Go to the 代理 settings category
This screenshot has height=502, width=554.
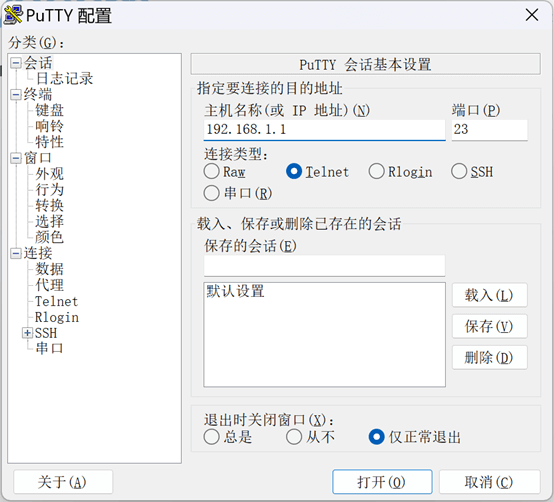(49, 285)
